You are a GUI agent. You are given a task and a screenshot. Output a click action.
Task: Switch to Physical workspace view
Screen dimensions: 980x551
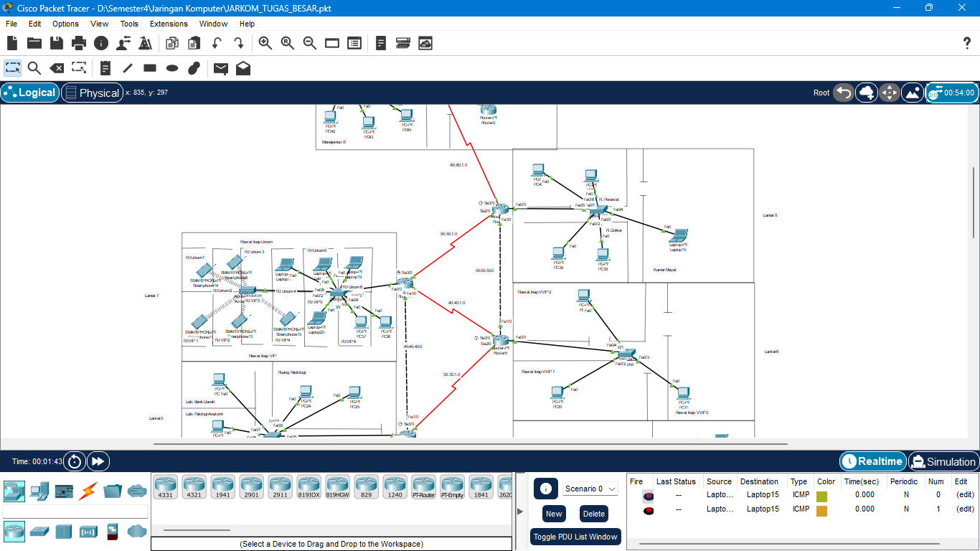pyautogui.click(x=92, y=93)
